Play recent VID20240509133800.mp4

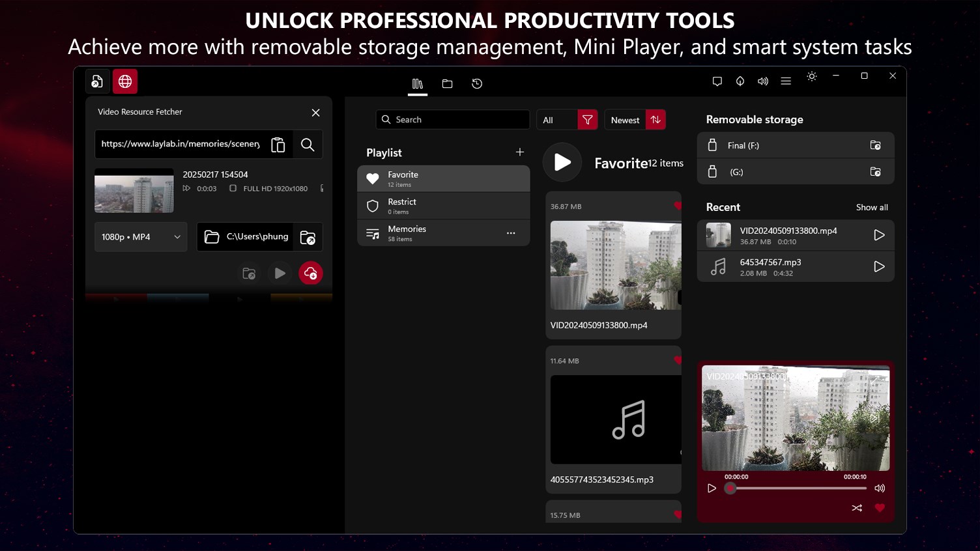pyautogui.click(x=879, y=235)
